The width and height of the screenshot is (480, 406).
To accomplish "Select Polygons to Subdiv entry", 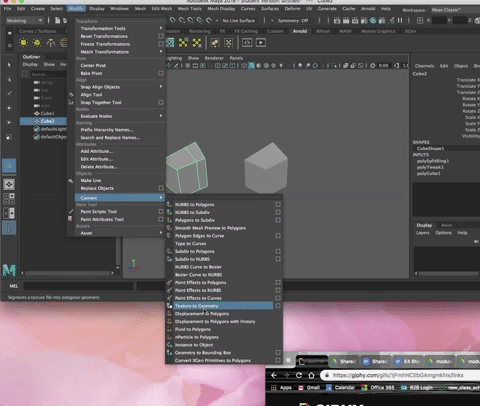I will pyautogui.click(x=195, y=220).
